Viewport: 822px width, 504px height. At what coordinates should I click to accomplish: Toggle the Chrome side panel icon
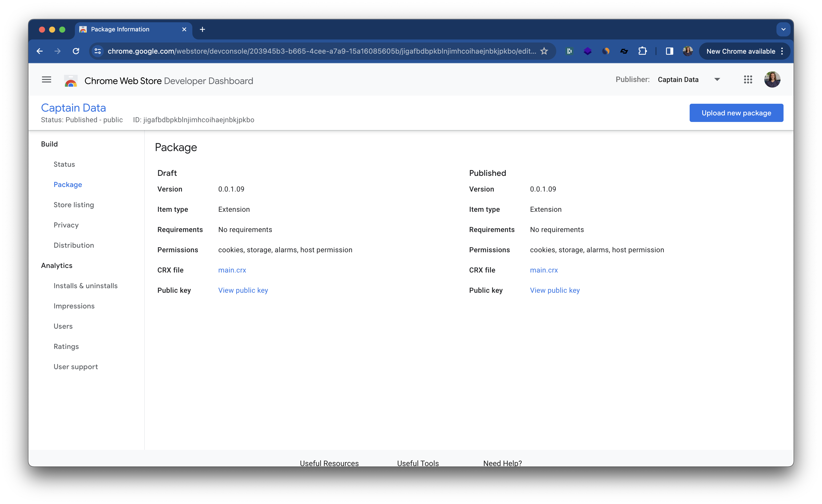click(x=669, y=51)
